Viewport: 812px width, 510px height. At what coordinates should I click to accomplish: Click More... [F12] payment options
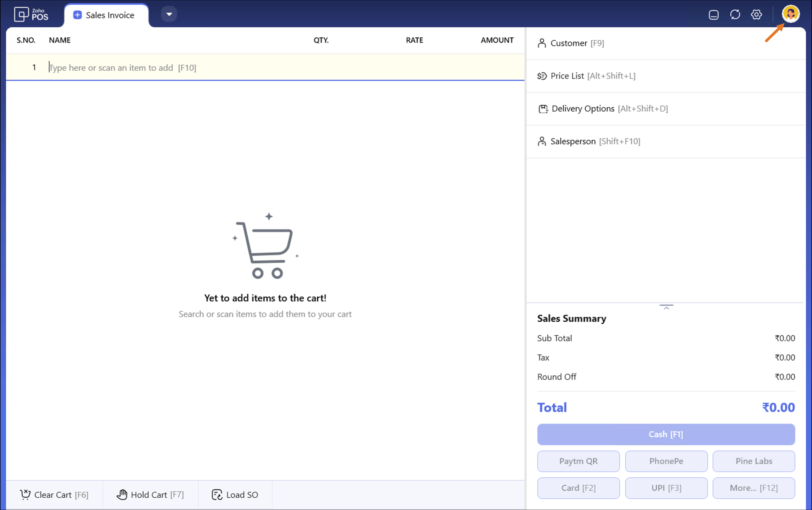(x=754, y=488)
